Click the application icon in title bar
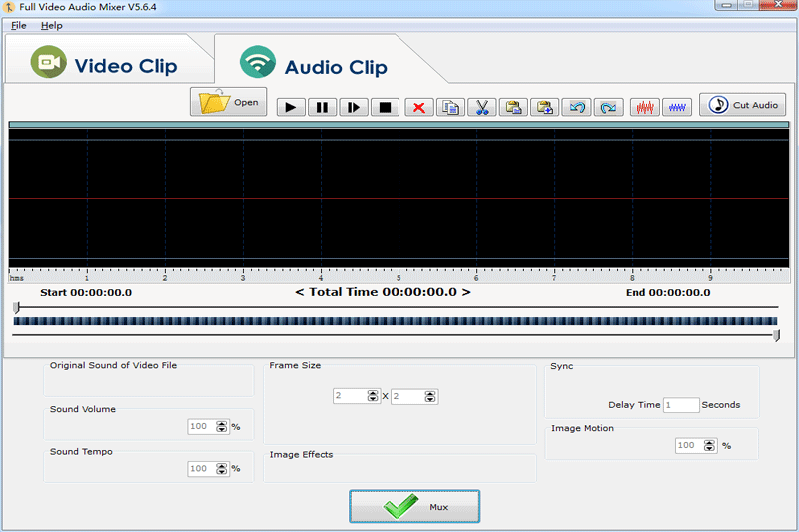Viewport: 799px width, 532px height. click(9, 7)
